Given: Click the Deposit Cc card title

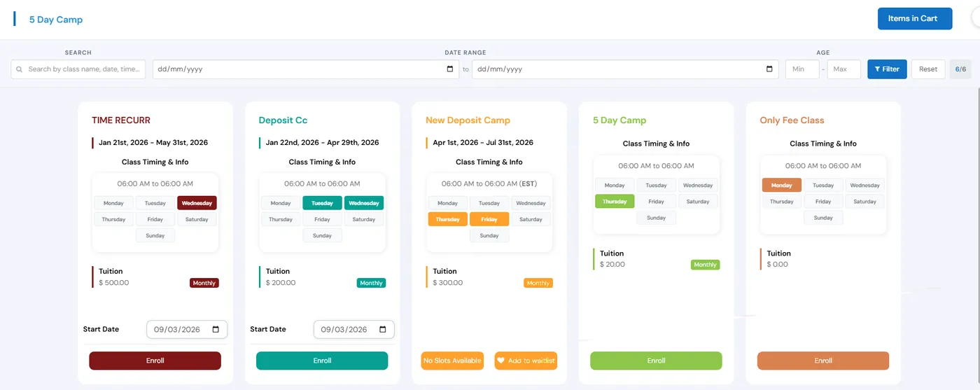Looking at the screenshot, I should point(283,120).
